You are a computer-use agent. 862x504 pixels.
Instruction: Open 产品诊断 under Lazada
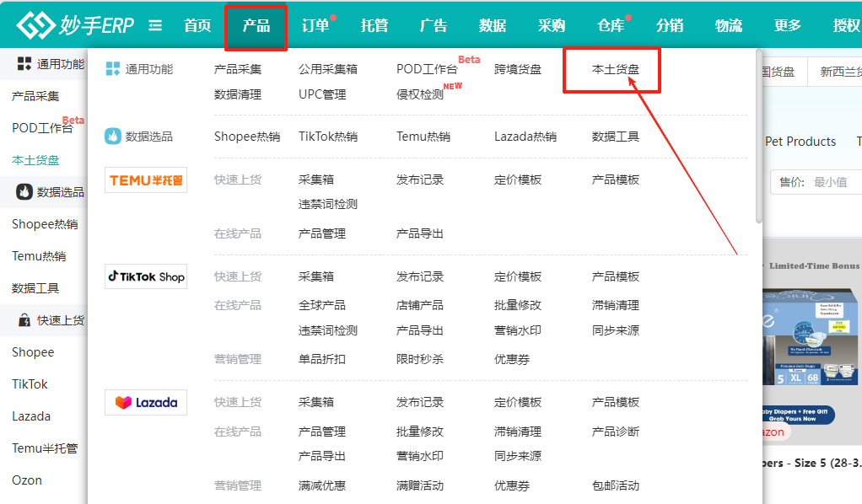pos(616,432)
